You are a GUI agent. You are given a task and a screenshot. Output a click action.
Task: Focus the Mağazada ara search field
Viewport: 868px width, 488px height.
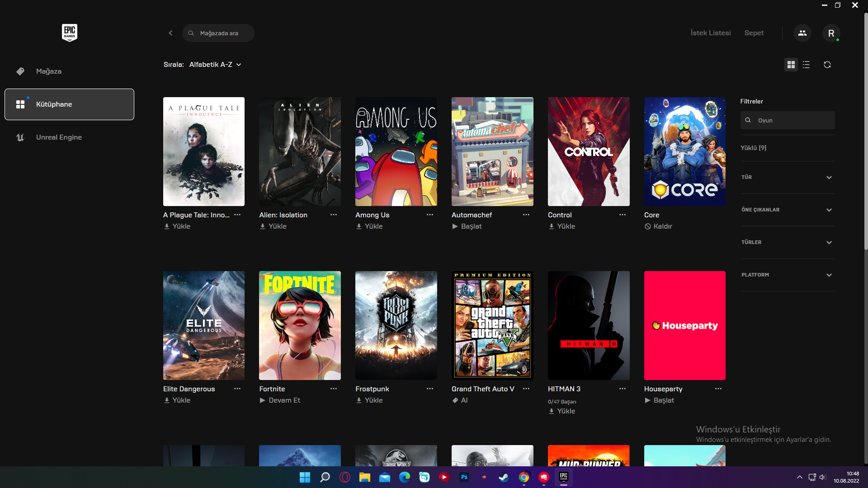[218, 33]
